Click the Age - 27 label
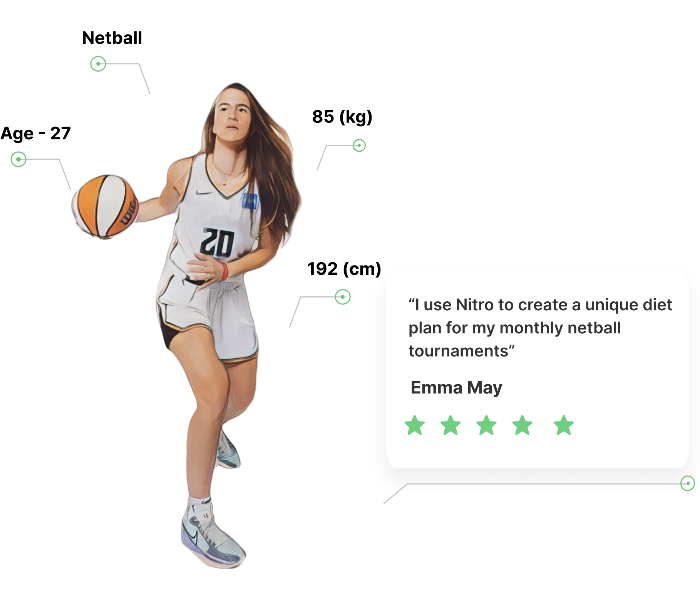This screenshot has width=700, height=597. (x=35, y=134)
